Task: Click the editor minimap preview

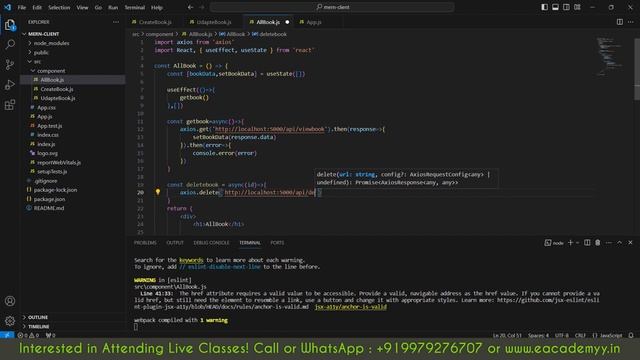Action: (610, 57)
